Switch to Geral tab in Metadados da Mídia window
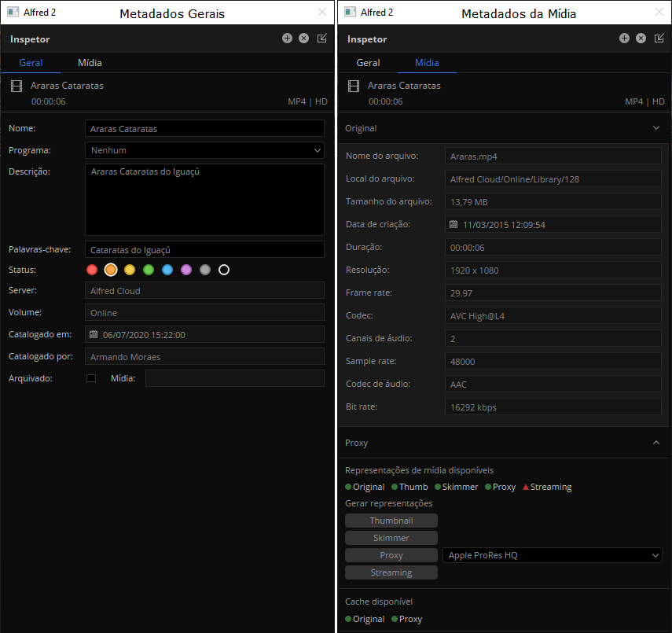 coord(368,63)
